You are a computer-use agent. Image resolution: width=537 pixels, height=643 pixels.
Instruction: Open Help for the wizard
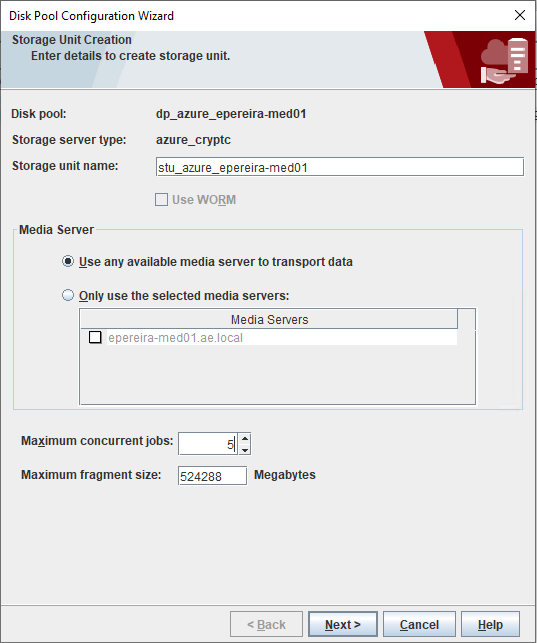[490, 625]
